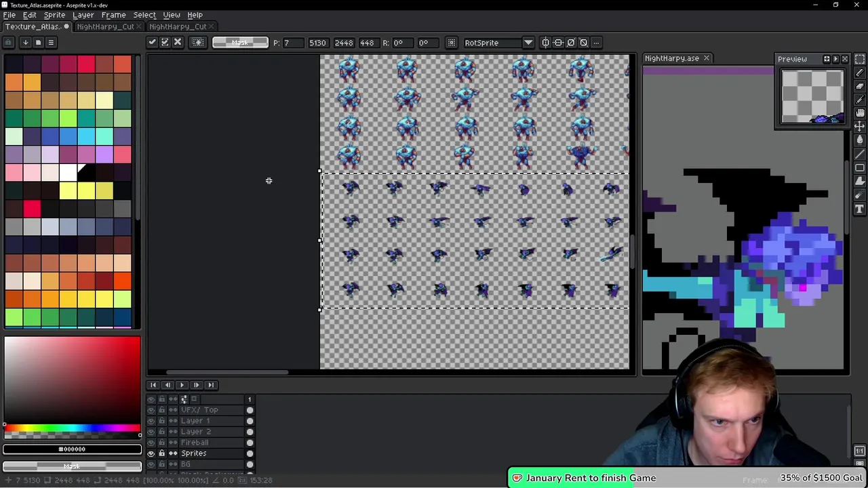The height and width of the screenshot is (488, 868).
Task: Center the Preview window view
Action: (x=827, y=59)
